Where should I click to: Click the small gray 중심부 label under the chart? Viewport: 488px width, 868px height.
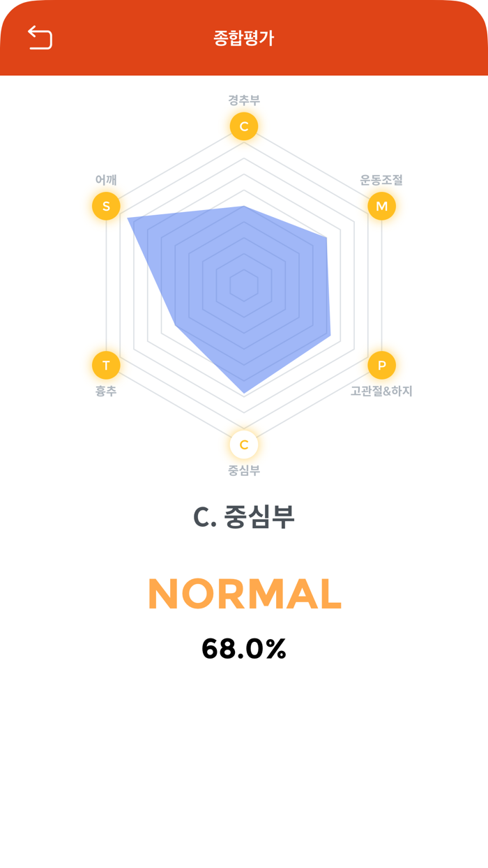(244, 471)
